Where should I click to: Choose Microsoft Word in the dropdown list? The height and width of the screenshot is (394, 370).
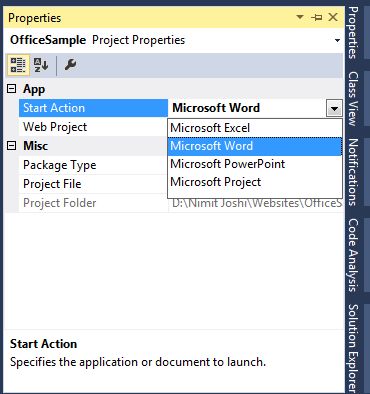click(255, 146)
